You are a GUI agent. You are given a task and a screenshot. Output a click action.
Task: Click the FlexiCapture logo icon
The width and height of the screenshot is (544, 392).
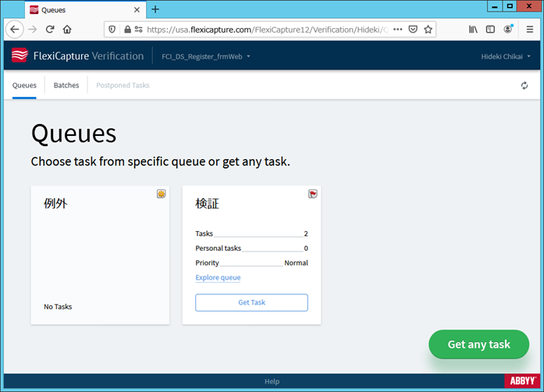(x=20, y=55)
